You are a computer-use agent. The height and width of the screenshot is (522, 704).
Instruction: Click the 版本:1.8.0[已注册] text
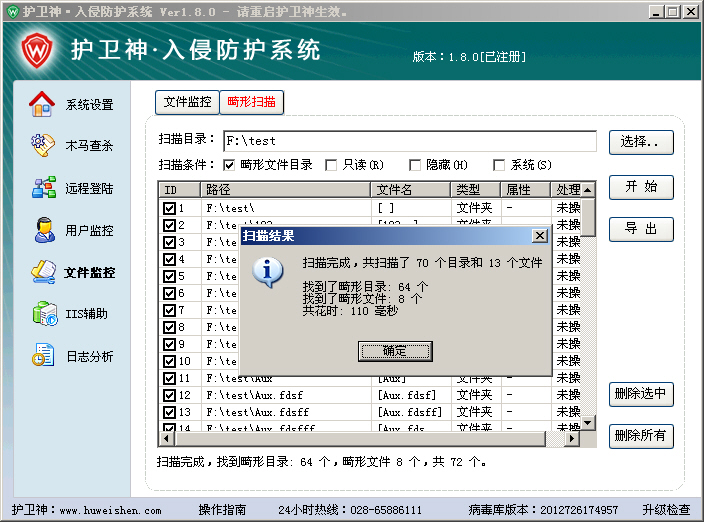pos(469,57)
